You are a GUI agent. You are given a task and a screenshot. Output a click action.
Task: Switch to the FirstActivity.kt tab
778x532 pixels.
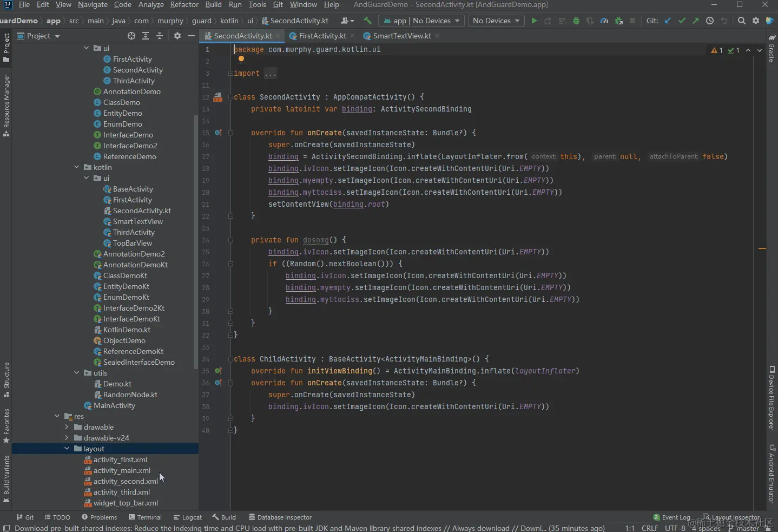click(x=322, y=36)
